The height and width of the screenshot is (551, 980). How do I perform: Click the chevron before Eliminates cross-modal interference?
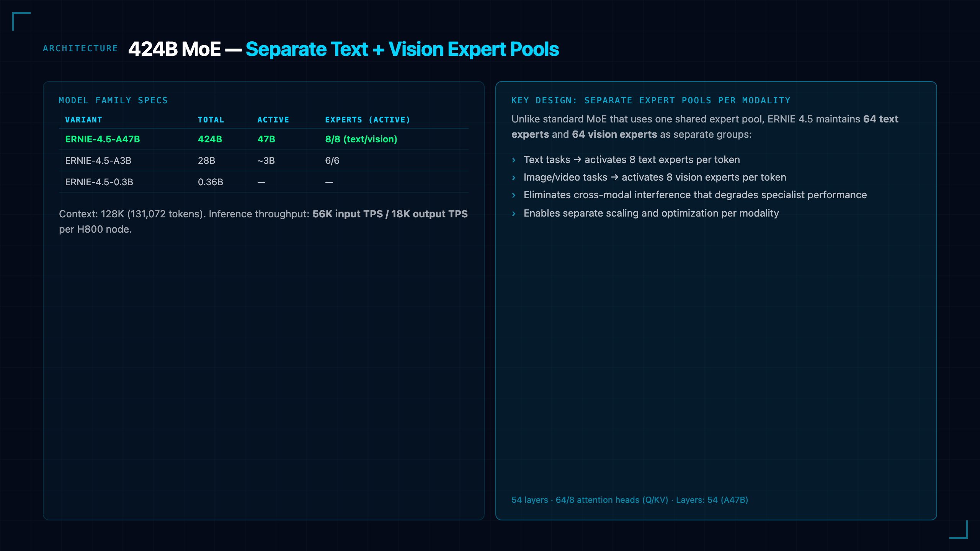click(x=514, y=196)
